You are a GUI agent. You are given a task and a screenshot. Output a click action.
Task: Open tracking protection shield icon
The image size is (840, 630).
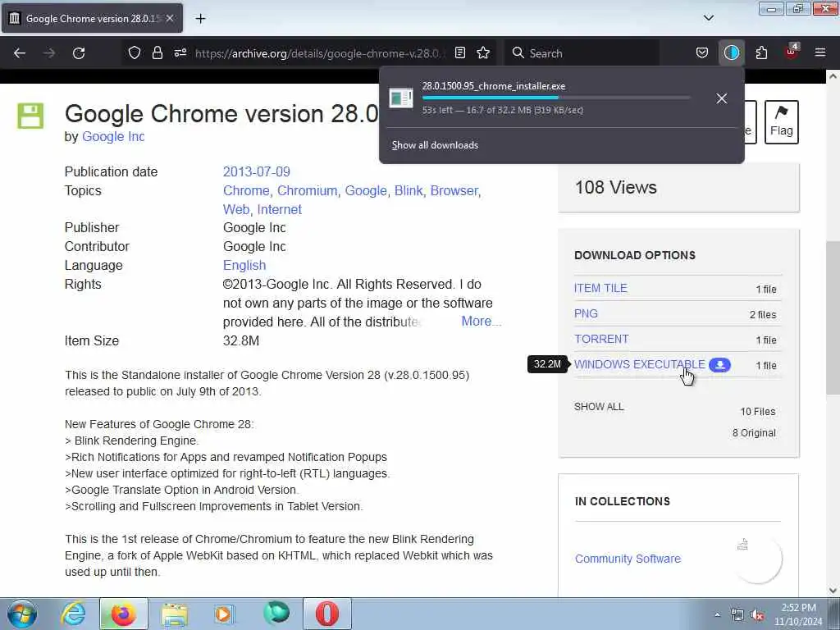pos(135,53)
